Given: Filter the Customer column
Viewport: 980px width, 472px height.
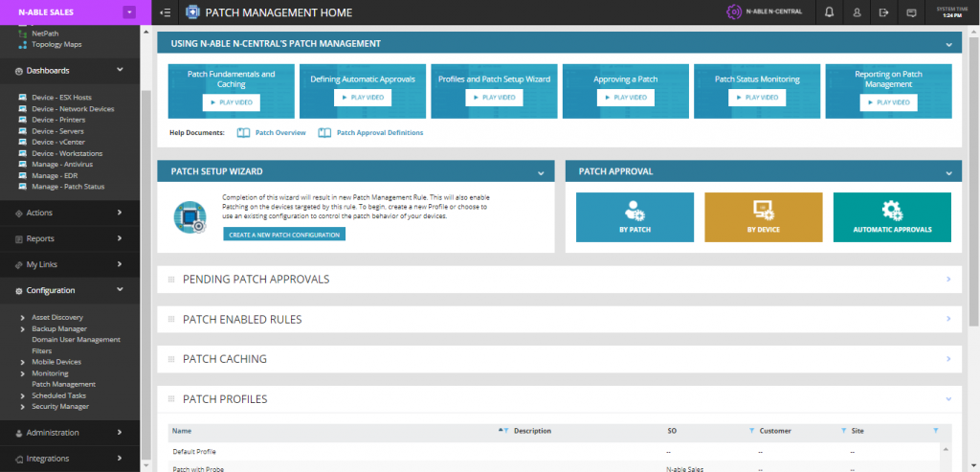Looking at the screenshot, I should [x=844, y=431].
